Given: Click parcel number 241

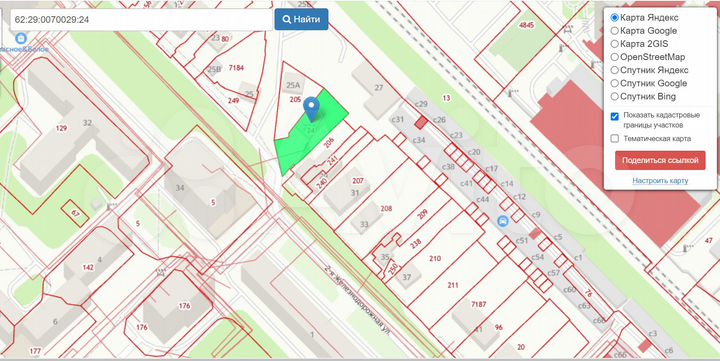Looking at the screenshot, I should pyautogui.click(x=332, y=161).
